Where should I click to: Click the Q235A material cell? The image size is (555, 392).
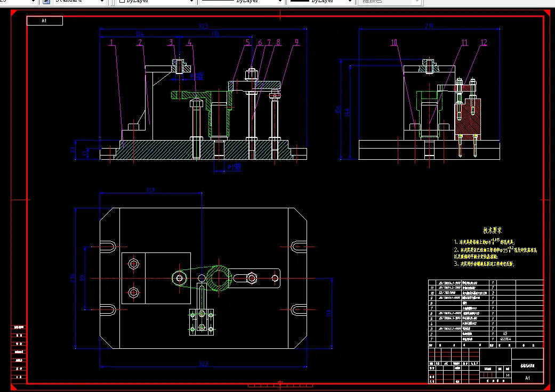(x=506, y=339)
